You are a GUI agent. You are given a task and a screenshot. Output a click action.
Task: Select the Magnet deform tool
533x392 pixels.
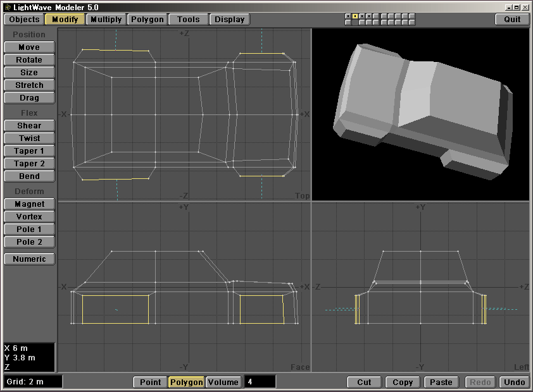[29, 204]
